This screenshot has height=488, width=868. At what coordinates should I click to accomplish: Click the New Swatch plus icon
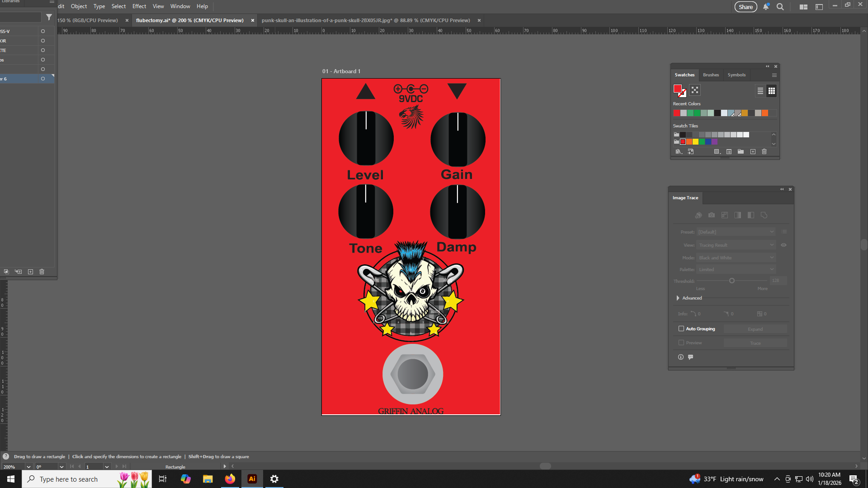click(x=753, y=152)
